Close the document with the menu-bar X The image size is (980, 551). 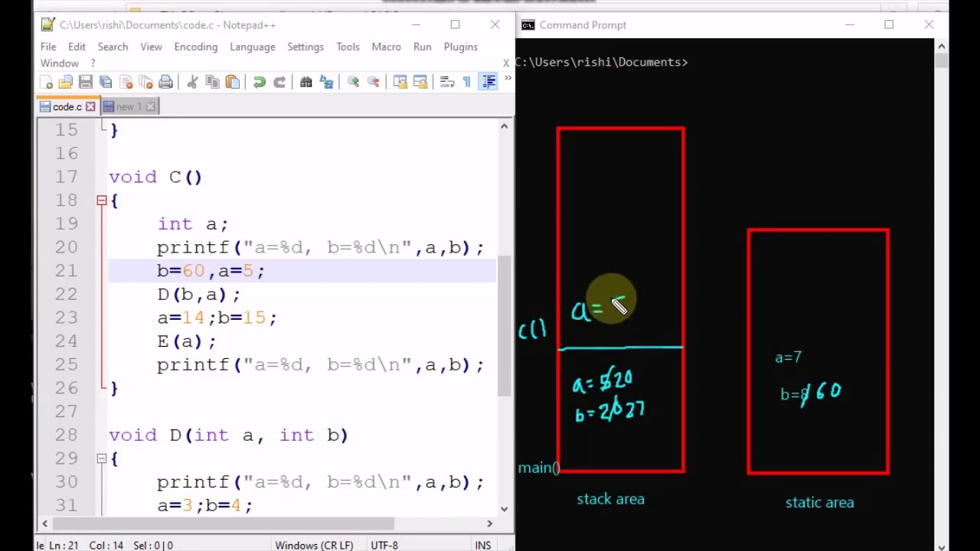pyautogui.click(x=506, y=64)
